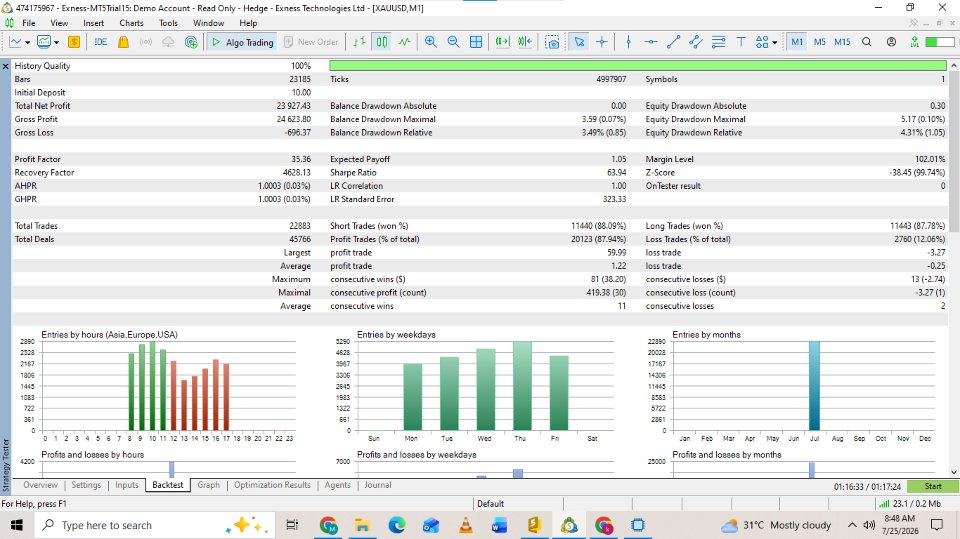Launch VLC from the taskbar
This screenshot has width=960, height=539.
coord(465,525)
